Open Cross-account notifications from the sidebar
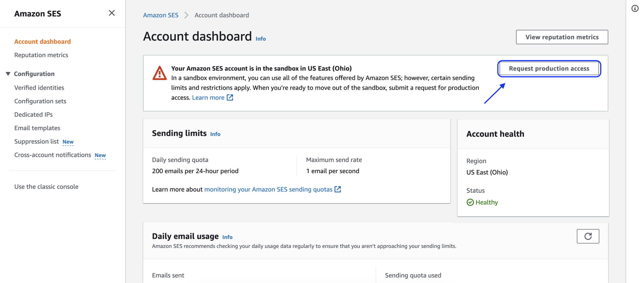This screenshot has width=644, height=283. [x=53, y=155]
